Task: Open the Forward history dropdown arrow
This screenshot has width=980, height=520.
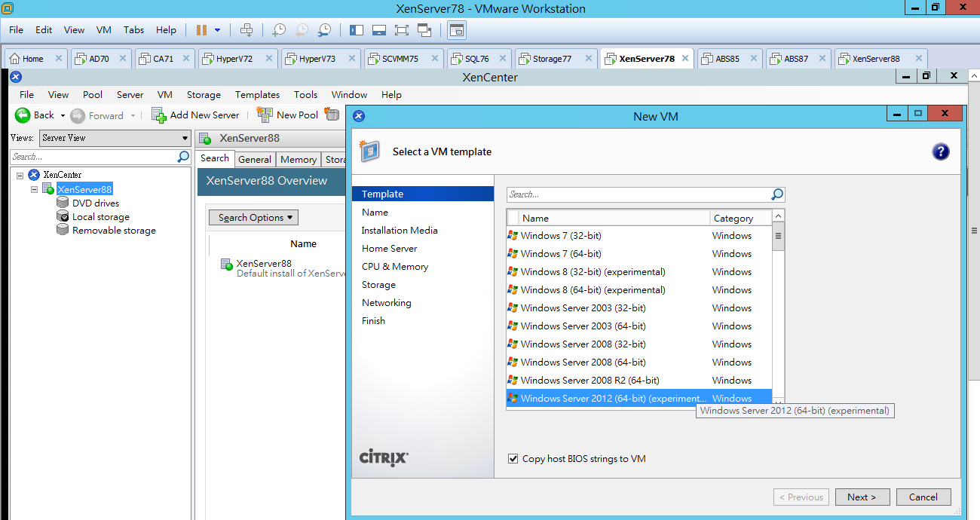Action: click(133, 116)
